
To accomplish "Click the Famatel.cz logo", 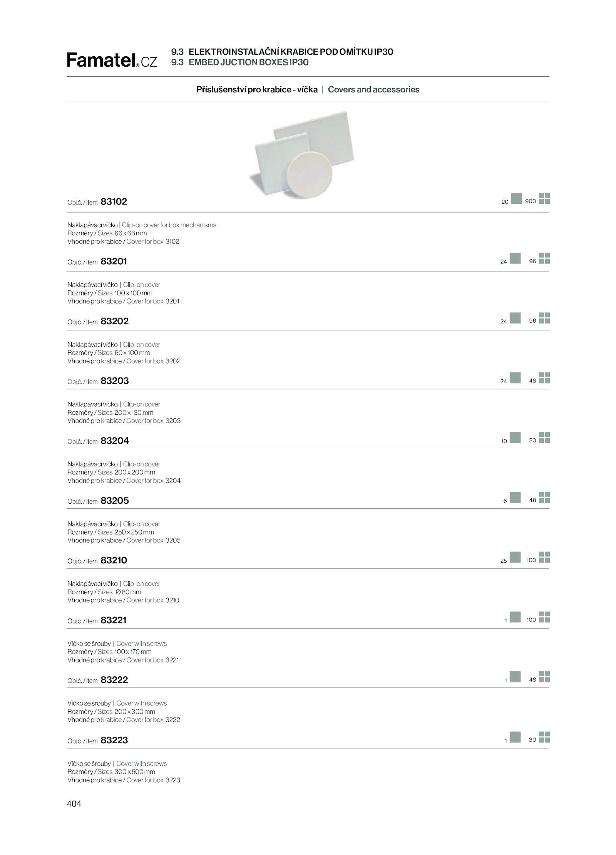I will 112,60.
